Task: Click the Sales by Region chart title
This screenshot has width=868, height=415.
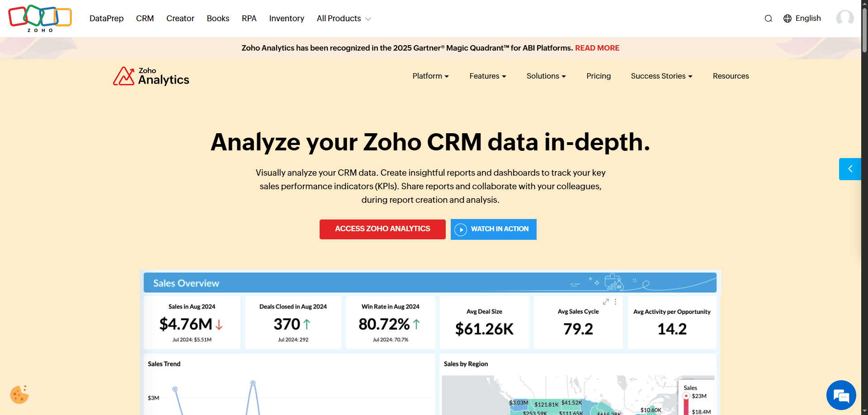Action: (x=466, y=364)
